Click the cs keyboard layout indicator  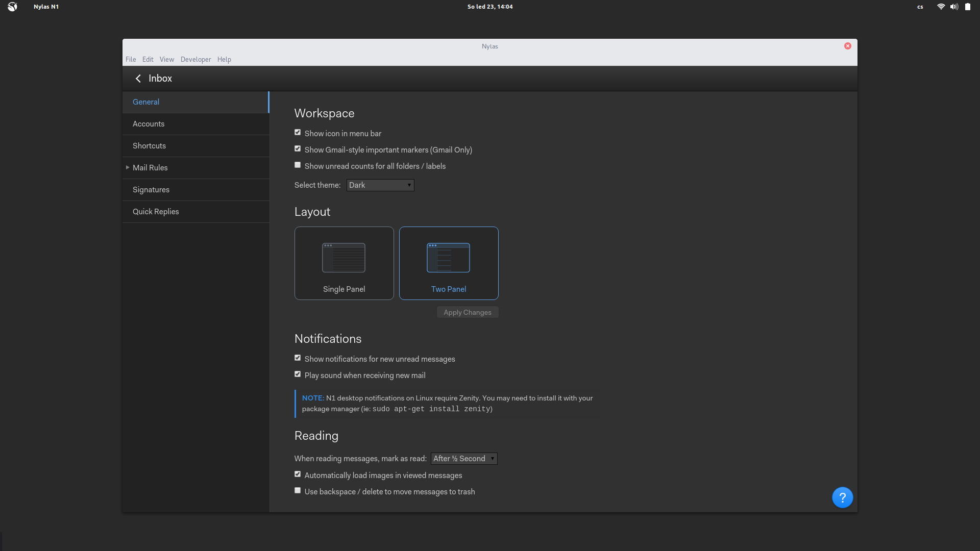(920, 7)
